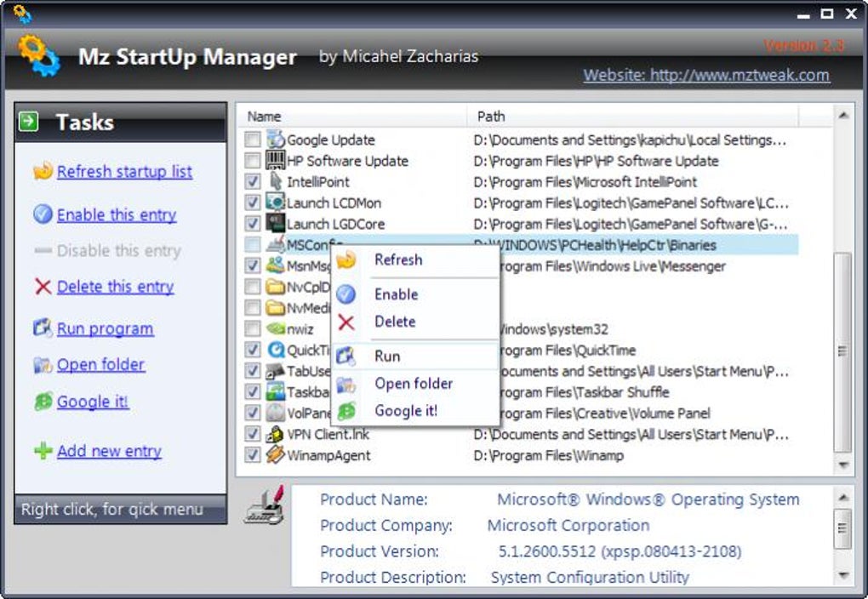Screen dimensions: 868x599
Task: Uncheck the IntelliPoint checkbox
Action: coord(252,181)
